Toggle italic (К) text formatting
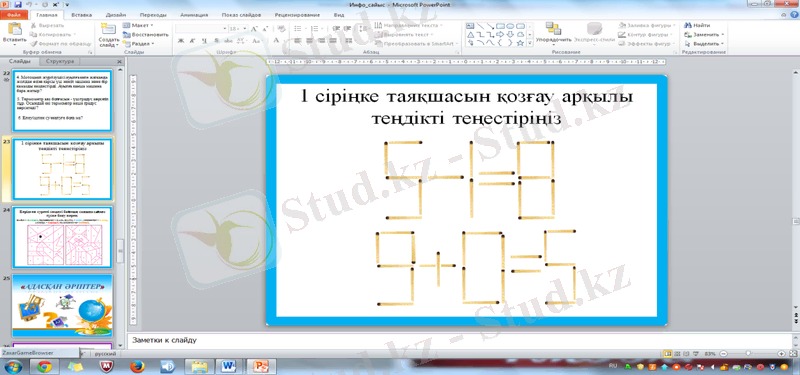Screen dimensions: 800x375 tap(192, 40)
